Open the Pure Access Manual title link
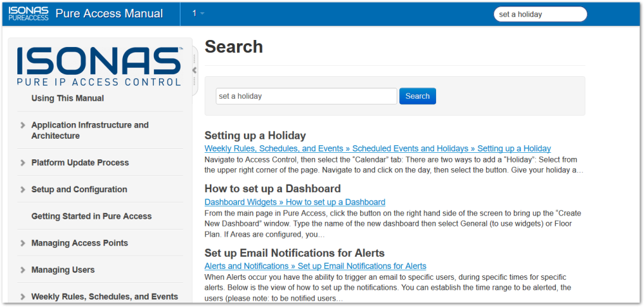The image size is (644, 307). click(x=109, y=14)
